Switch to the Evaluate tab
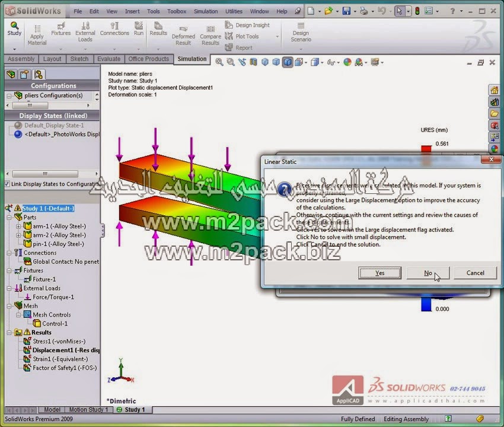 point(109,59)
